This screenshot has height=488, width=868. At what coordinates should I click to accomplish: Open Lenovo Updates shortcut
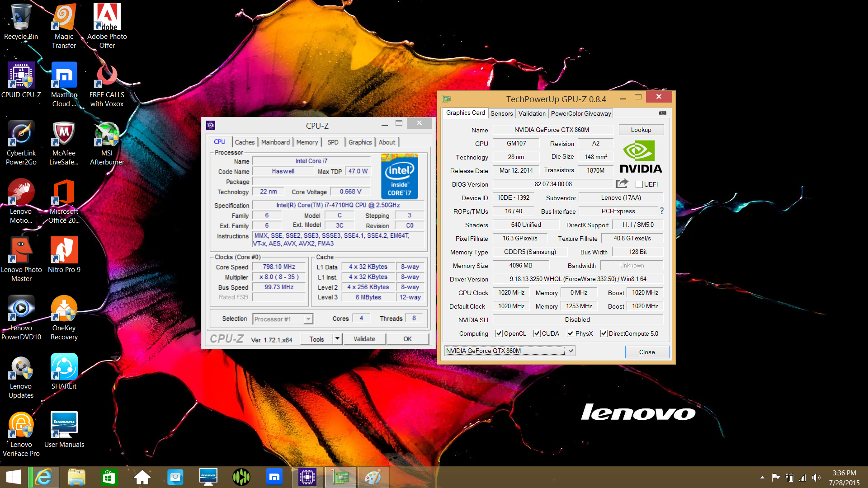(21, 376)
